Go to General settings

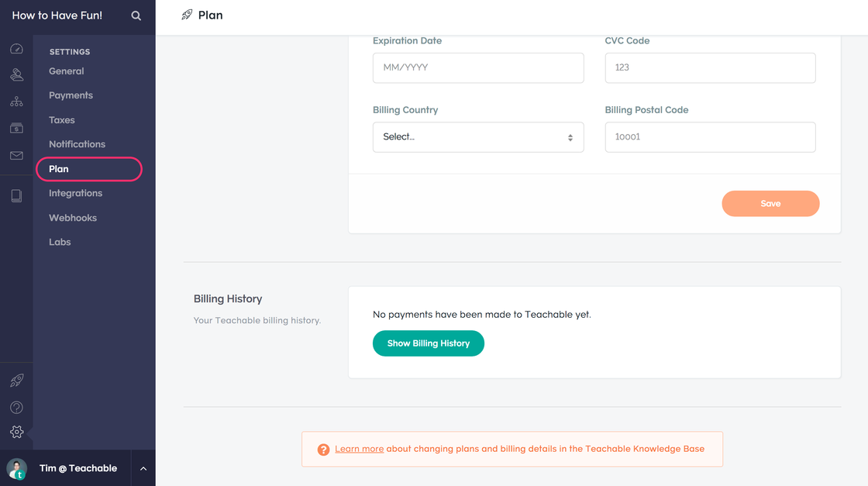[67, 71]
